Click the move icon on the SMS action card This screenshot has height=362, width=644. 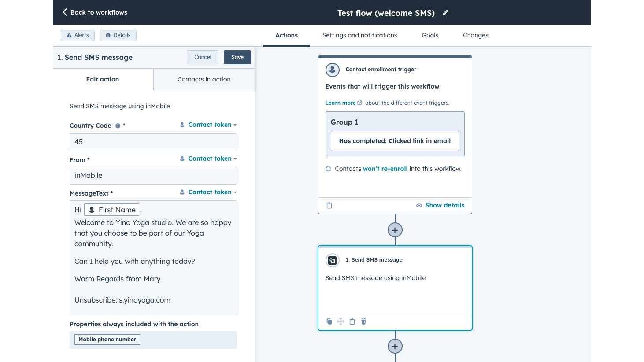341,321
